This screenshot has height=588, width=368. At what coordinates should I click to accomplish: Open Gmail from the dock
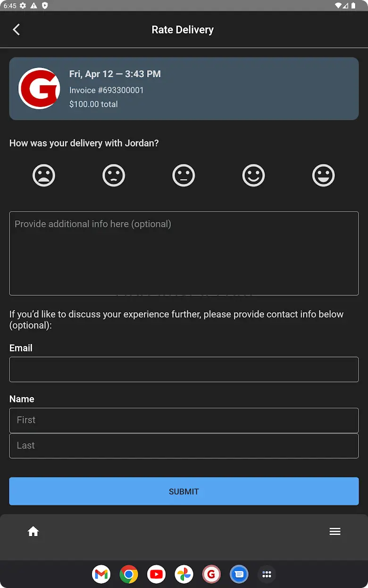point(101,574)
